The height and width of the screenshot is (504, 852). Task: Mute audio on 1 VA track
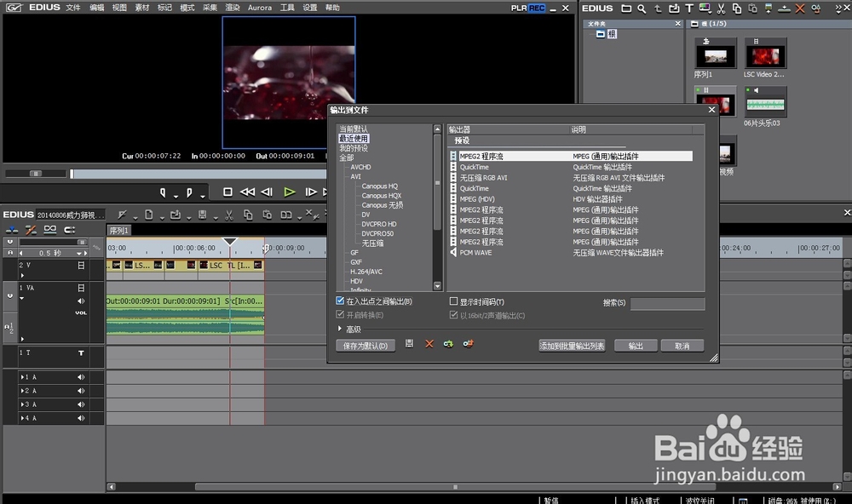[x=81, y=301]
